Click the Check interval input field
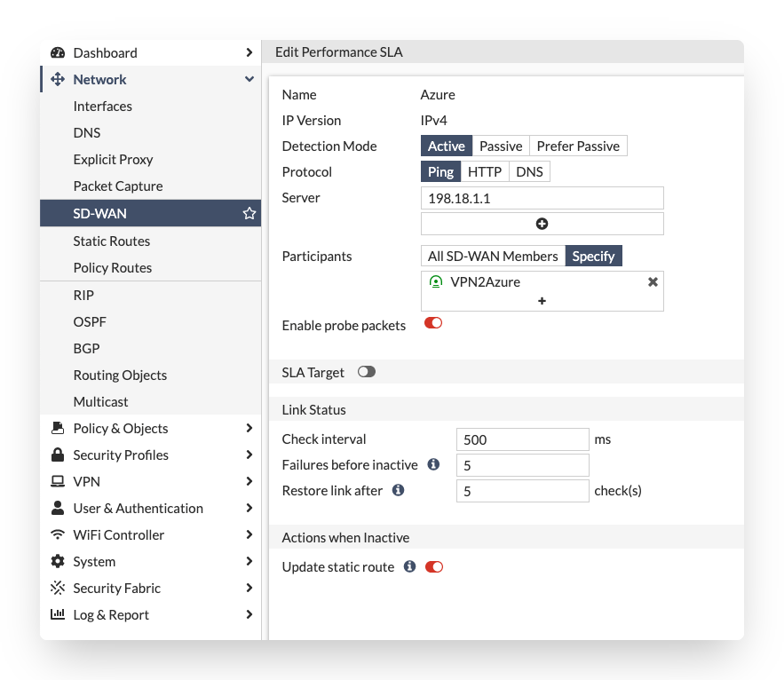784x680 pixels. (x=522, y=439)
